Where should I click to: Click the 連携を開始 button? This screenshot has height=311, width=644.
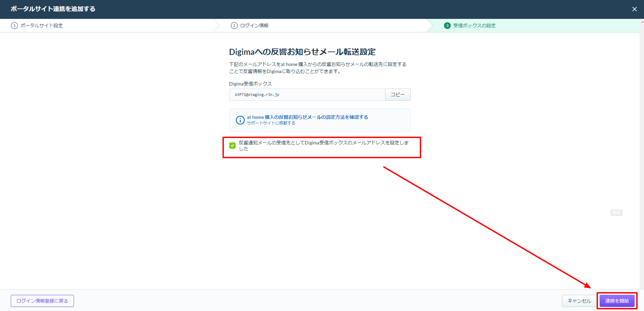pyautogui.click(x=617, y=301)
